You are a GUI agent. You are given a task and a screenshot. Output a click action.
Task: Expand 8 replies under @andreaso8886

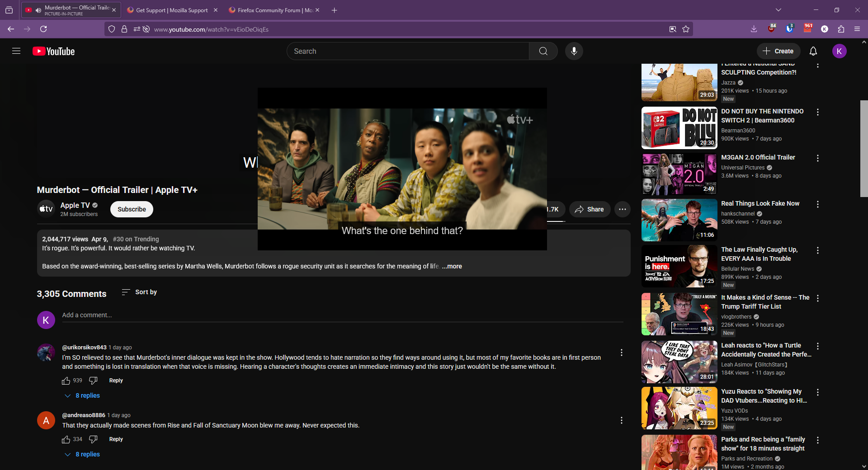coord(83,454)
